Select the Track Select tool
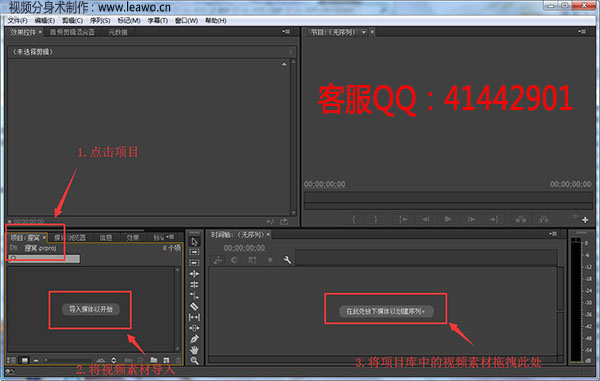This screenshot has width=600, height=381. [x=194, y=252]
